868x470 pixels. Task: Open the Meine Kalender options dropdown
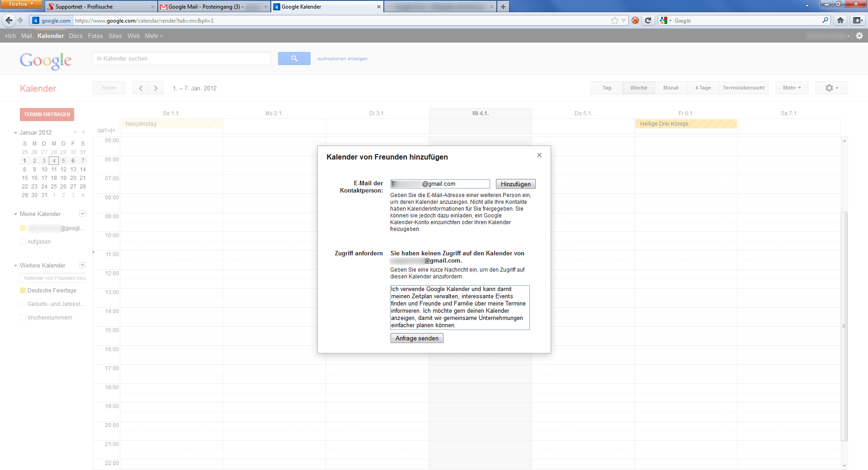[x=82, y=214]
